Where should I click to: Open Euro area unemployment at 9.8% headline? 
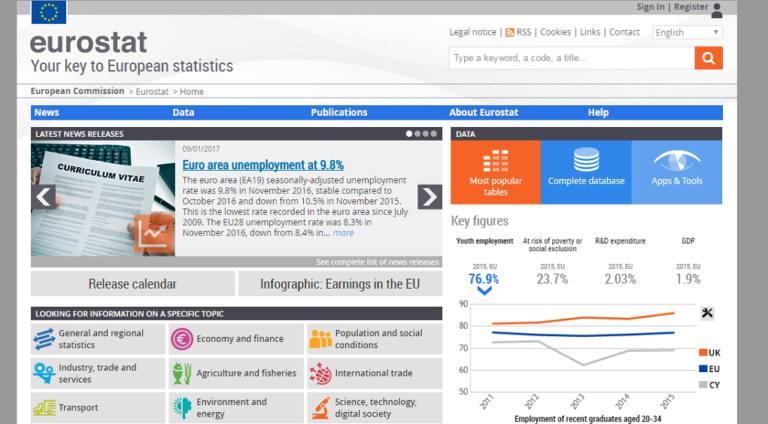click(x=263, y=165)
